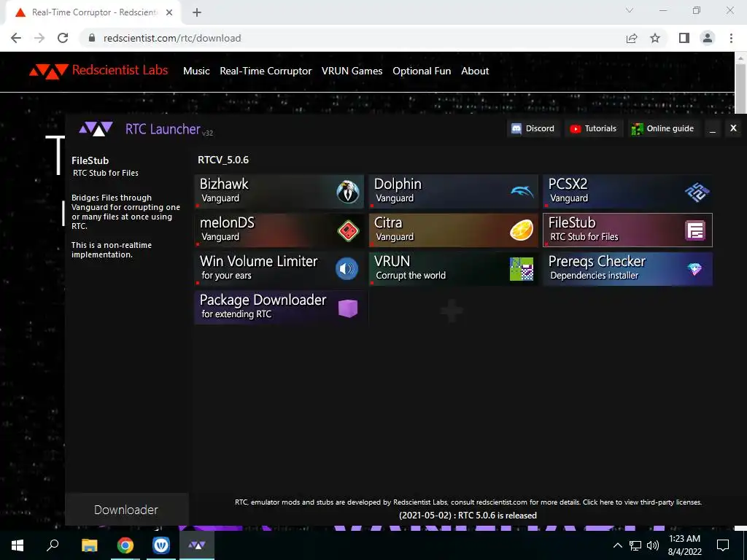Viewport: 747px width, 560px height.
Task: Open the notification center
Action: 723,545
